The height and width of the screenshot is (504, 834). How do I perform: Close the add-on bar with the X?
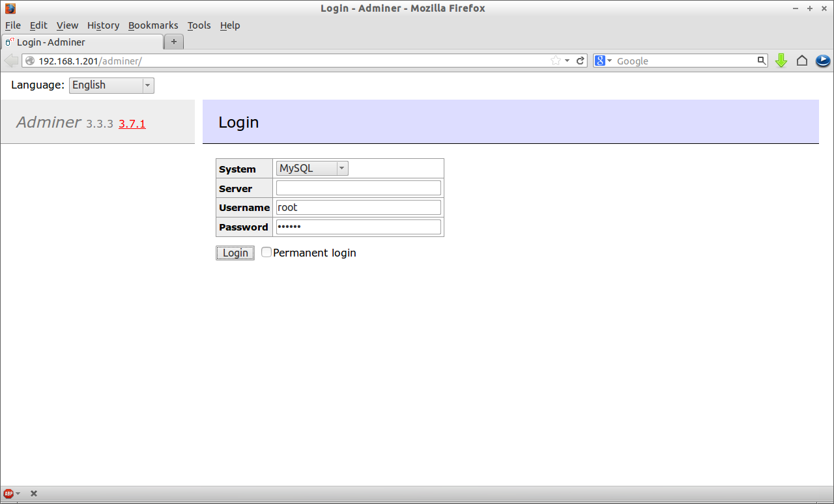(34, 494)
